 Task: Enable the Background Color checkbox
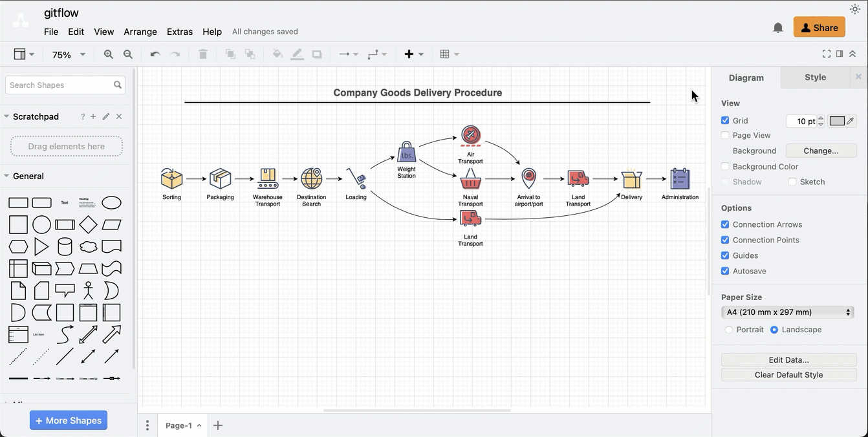coord(725,166)
